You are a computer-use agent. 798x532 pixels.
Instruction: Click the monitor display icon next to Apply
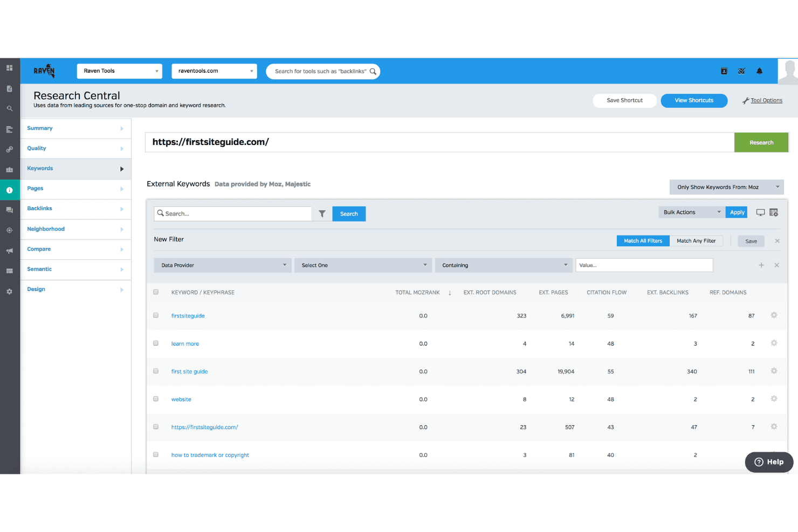(760, 212)
